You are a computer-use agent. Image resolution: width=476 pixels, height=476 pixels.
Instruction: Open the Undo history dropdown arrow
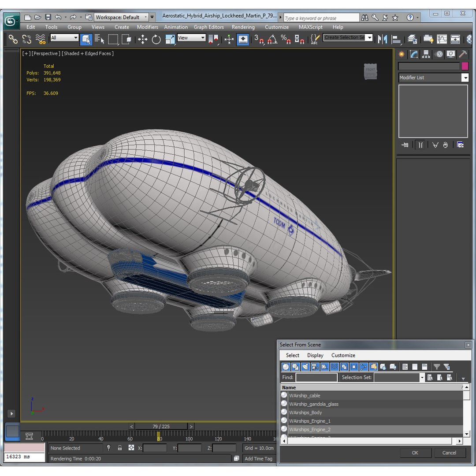[x=65, y=17]
